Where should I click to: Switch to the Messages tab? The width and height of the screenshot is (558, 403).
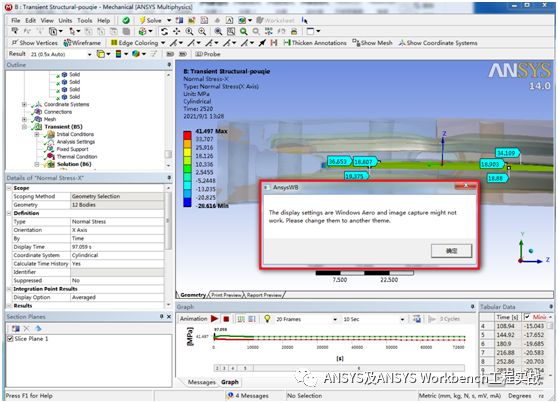[x=201, y=382]
